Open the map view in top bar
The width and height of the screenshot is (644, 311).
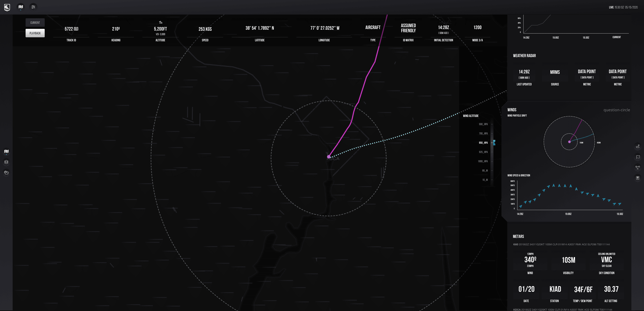tap(21, 7)
